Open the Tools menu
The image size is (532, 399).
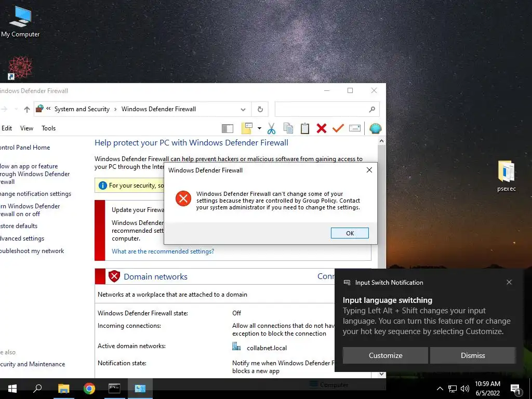[48, 128]
